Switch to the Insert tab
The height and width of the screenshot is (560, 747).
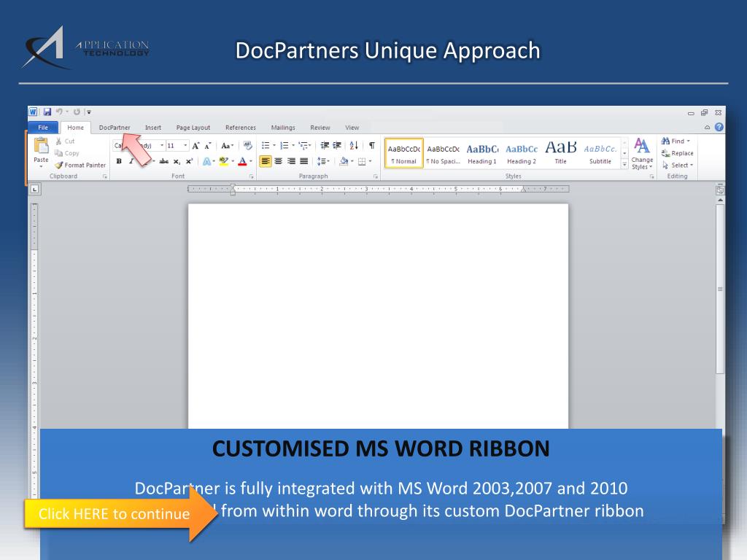153,128
